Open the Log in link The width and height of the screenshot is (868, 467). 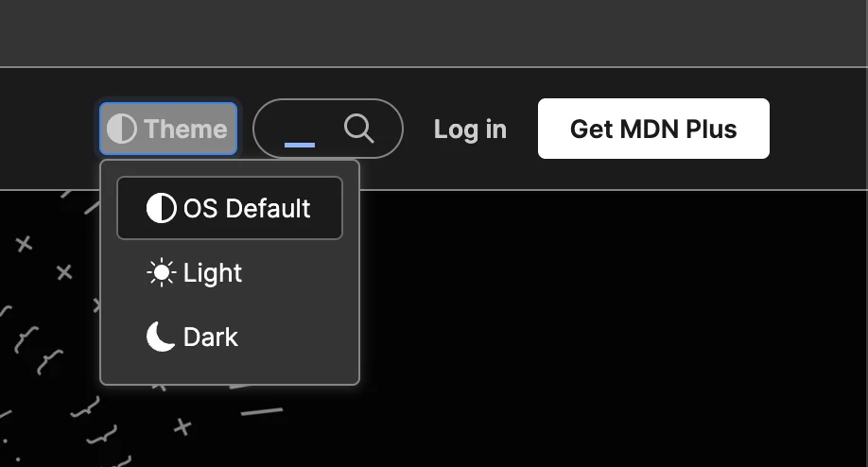click(470, 130)
